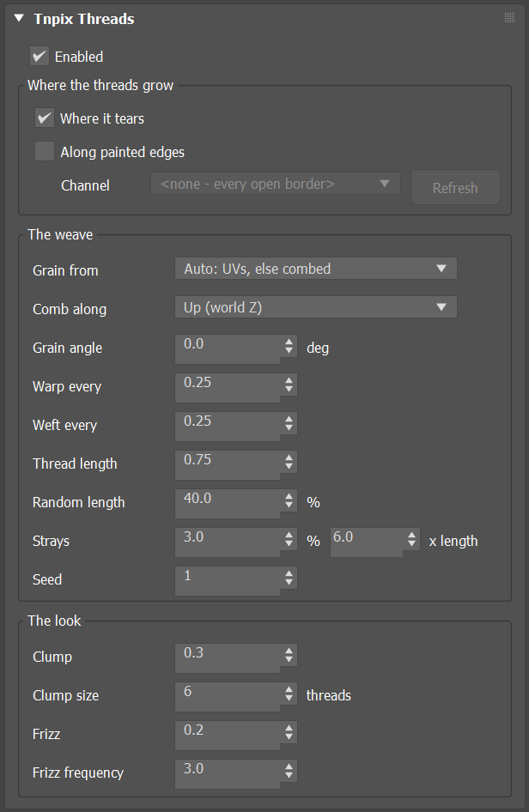529x812 pixels.
Task: Open the Channel dropdown
Action: [276, 184]
